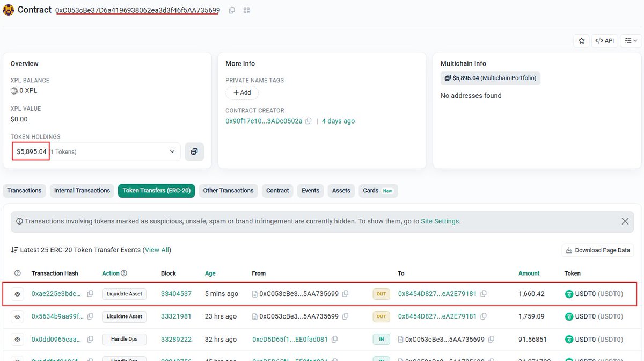Viewport: 644px width, 361px height.
Task: Preview transaction 0x0dd0965caa with eye icon
Action: (18, 340)
